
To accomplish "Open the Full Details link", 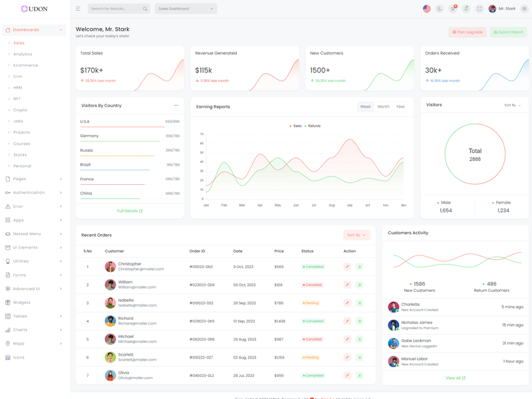I will pyautogui.click(x=130, y=211).
